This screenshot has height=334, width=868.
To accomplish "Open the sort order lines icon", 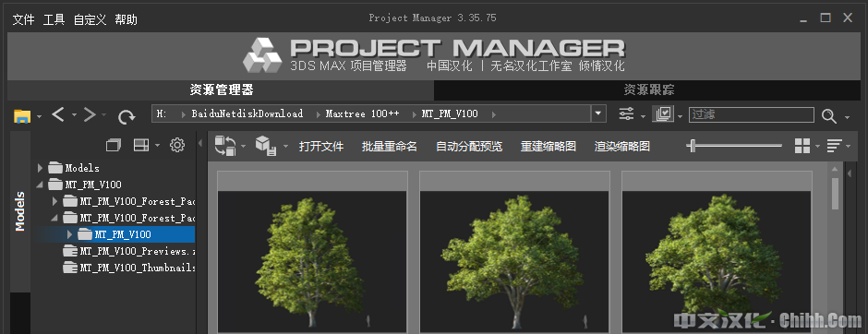I will [834, 146].
